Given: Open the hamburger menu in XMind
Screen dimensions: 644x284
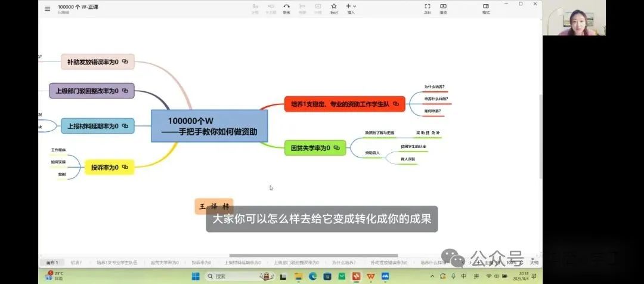Looking at the screenshot, I should pos(47,8).
